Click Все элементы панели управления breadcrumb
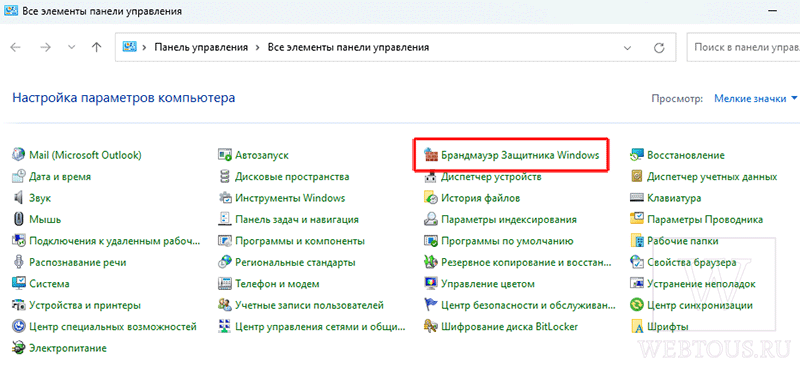Viewport: 800px width, 367px height. click(x=348, y=47)
